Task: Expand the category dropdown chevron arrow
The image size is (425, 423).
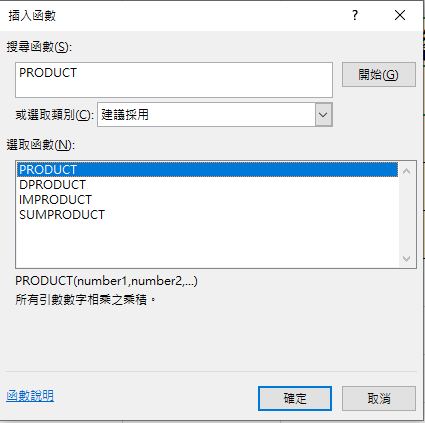Action: 323,115
